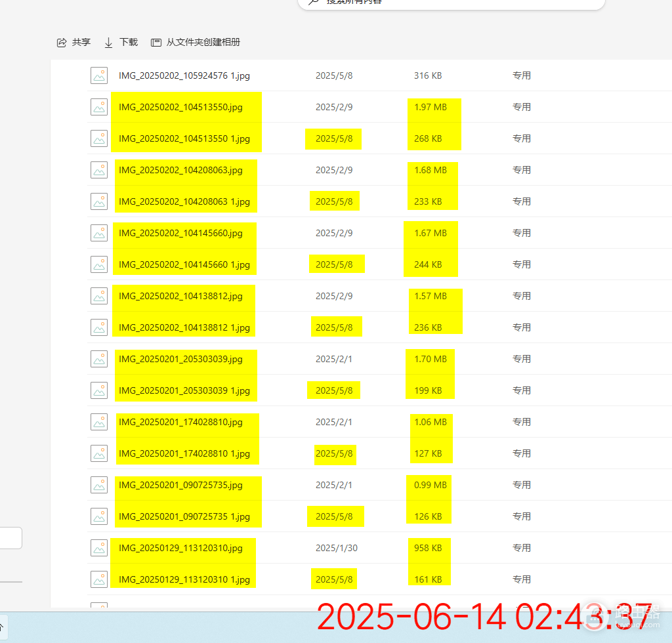
Task: Open file IMG_20250129_113120310.jpg
Action: 180,548
